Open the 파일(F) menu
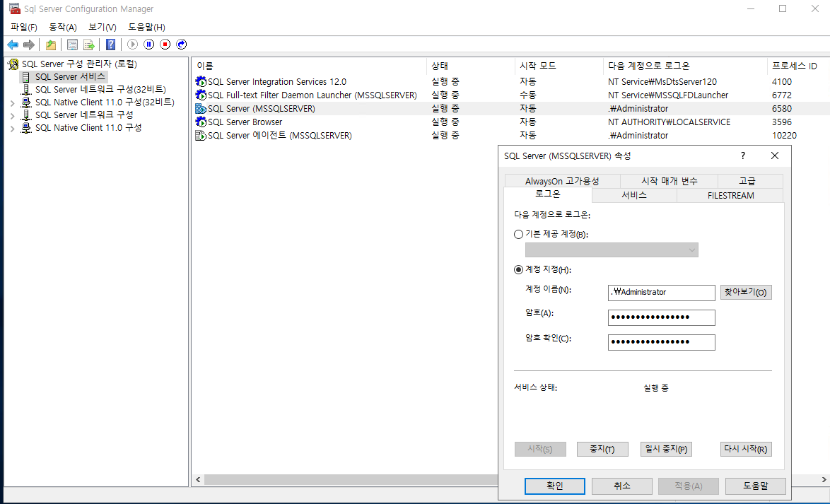Image resolution: width=830 pixels, height=504 pixels. pyautogui.click(x=24, y=27)
